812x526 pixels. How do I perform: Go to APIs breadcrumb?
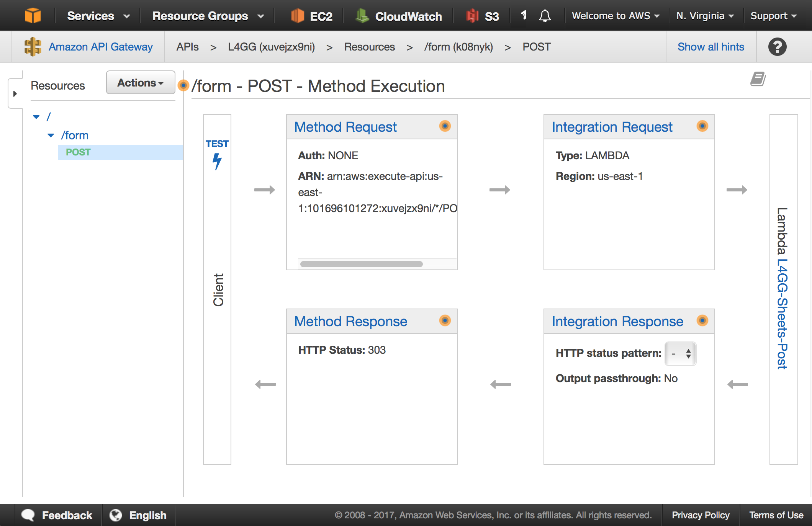pyautogui.click(x=188, y=47)
